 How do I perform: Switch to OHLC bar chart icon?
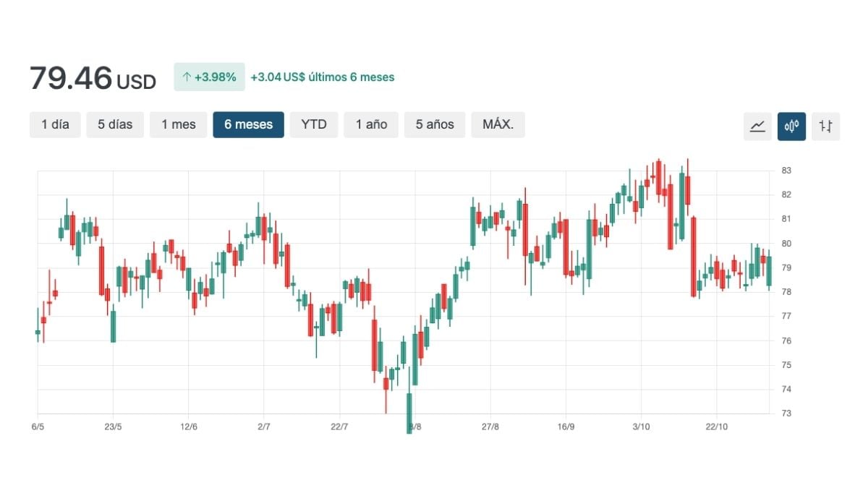825,127
